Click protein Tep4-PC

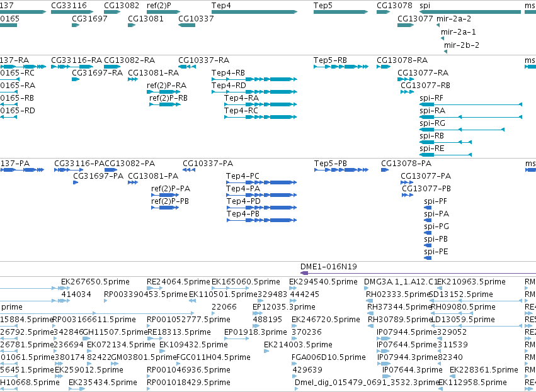[x=261, y=182]
